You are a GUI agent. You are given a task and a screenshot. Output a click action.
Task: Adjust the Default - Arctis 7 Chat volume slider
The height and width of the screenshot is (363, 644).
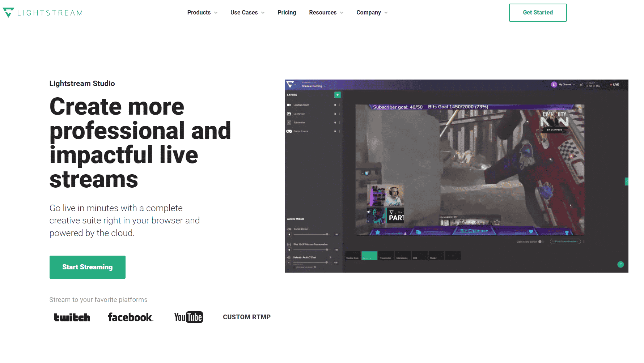pyautogui.click(x=312, y=262)
